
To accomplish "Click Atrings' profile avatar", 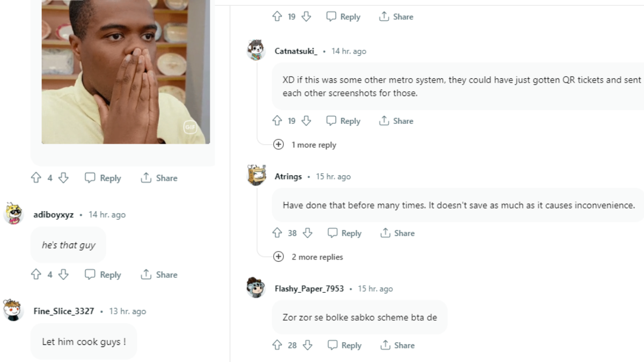I will coord(255,174).
